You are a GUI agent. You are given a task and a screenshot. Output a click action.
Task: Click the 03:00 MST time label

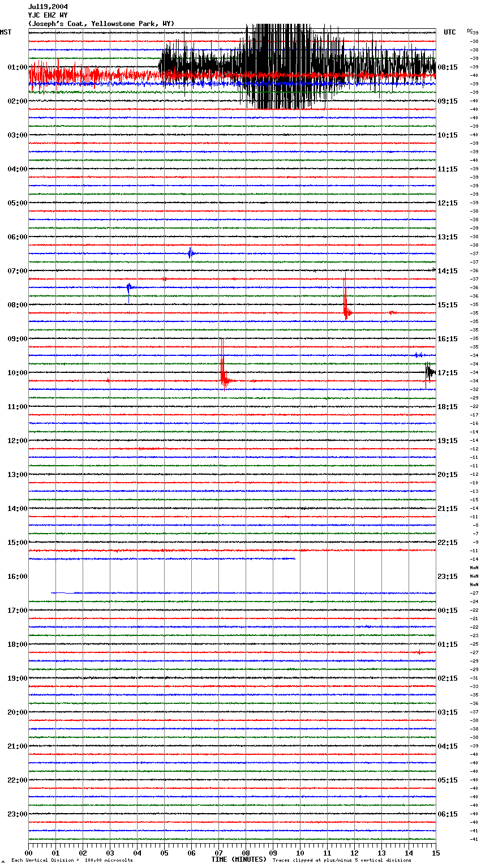tap(18, 135)
